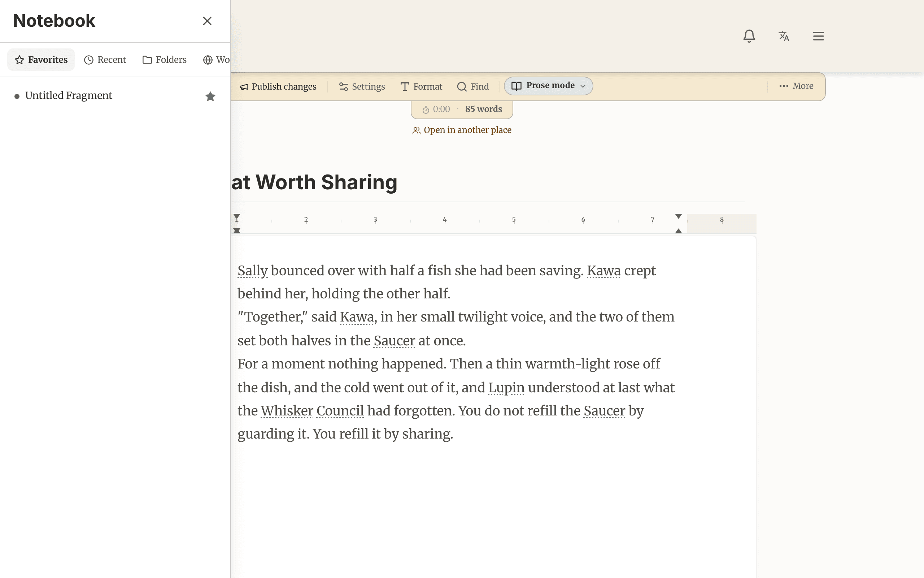Open the Format menu
924x578 pixels.
pos(421,86)
